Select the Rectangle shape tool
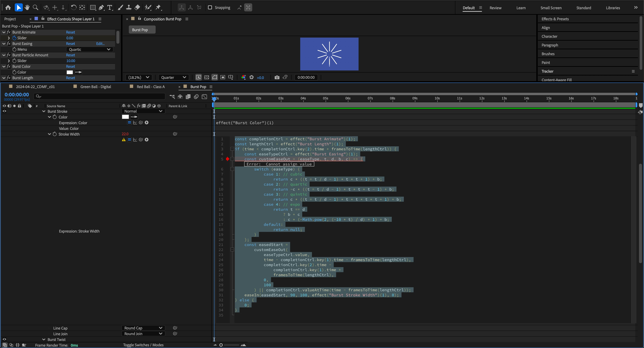644x348 pixels. click(93, 8)
